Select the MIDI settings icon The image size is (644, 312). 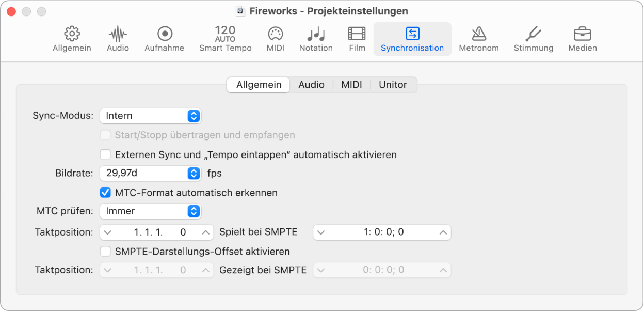click(275, 39)
